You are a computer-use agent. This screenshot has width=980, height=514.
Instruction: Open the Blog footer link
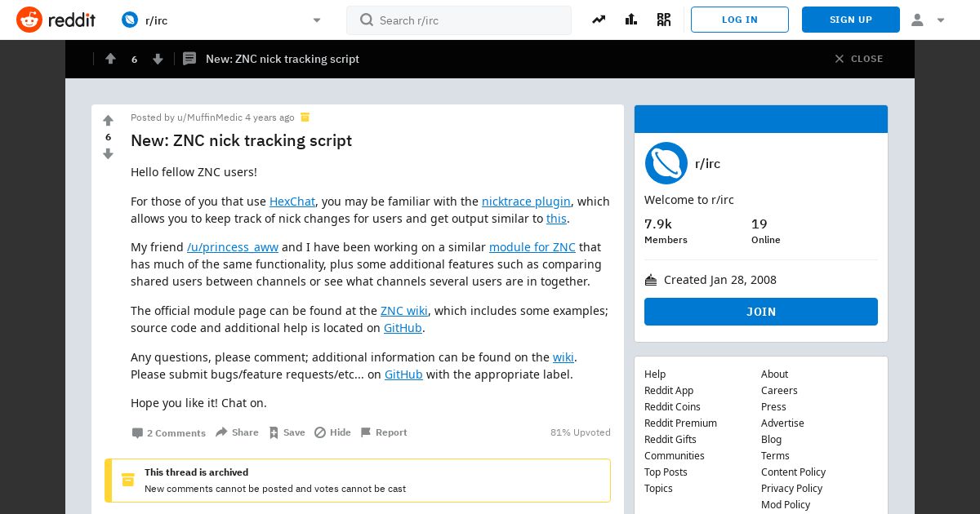771,440
